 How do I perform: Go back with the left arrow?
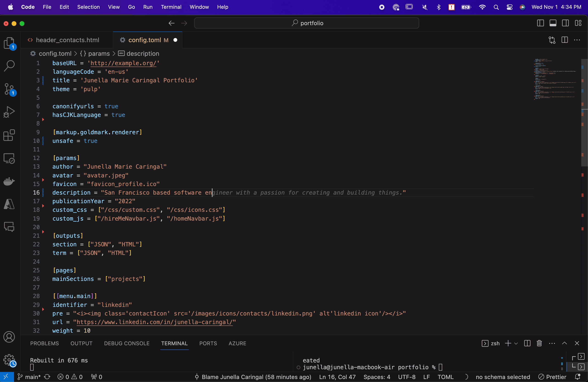[x=171, y=23]
